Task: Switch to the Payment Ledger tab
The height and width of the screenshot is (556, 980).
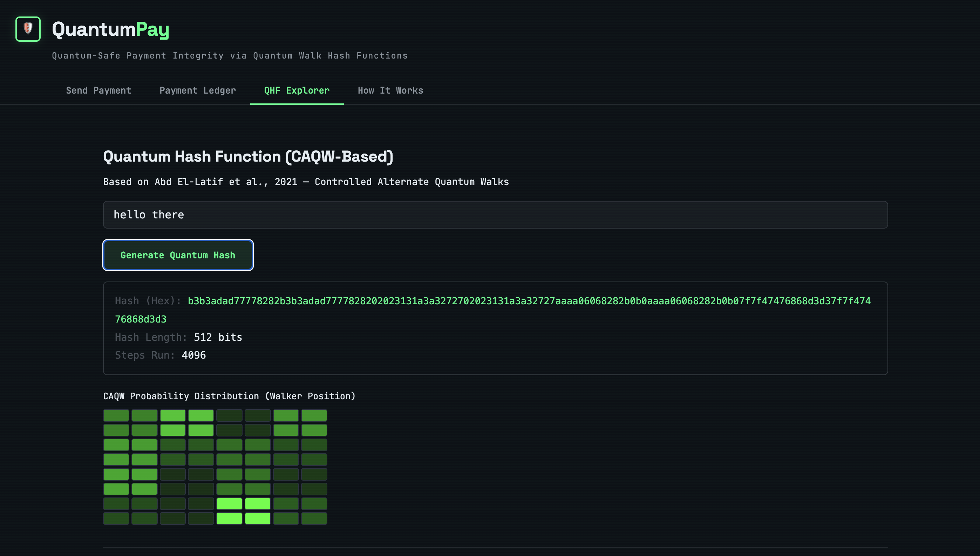Action: pos(197,90)
